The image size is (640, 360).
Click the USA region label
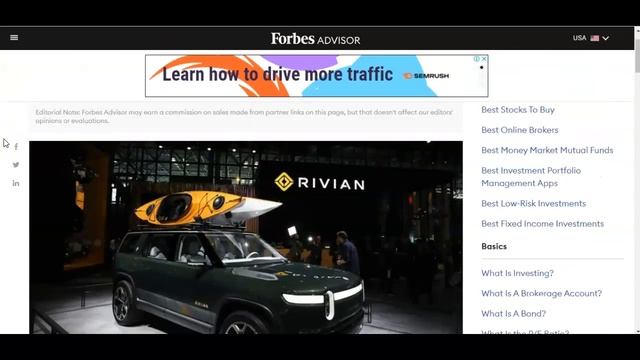click(579, 38)
